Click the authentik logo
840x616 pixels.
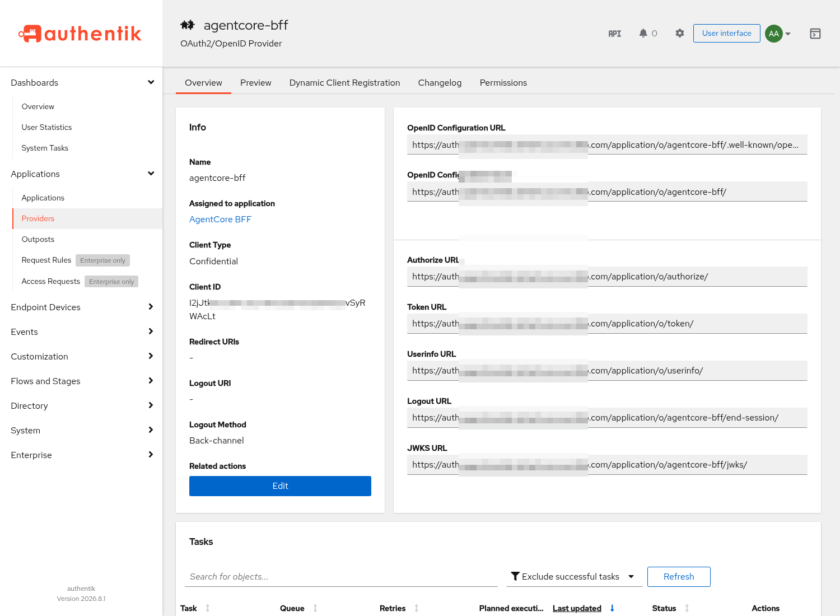80,34
